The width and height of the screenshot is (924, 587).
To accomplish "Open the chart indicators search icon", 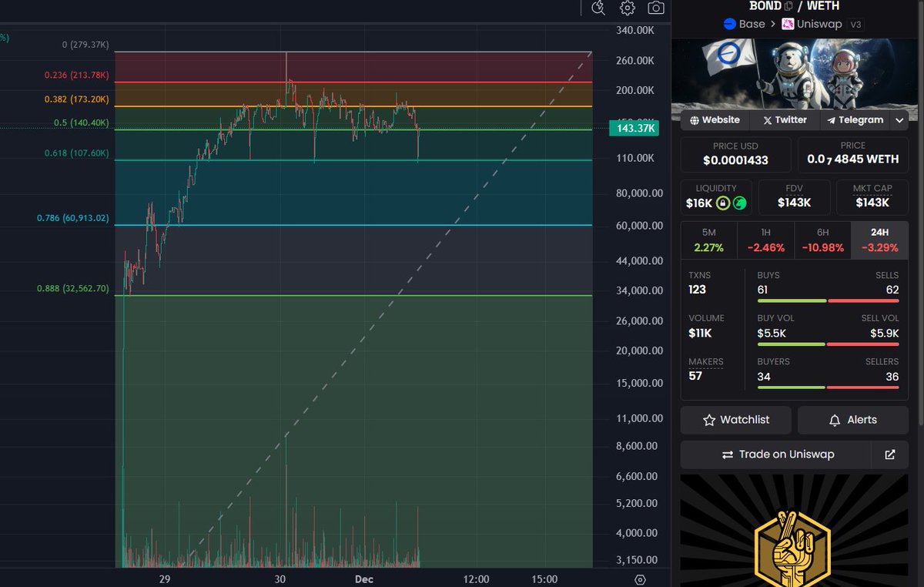I will point(598,8).
